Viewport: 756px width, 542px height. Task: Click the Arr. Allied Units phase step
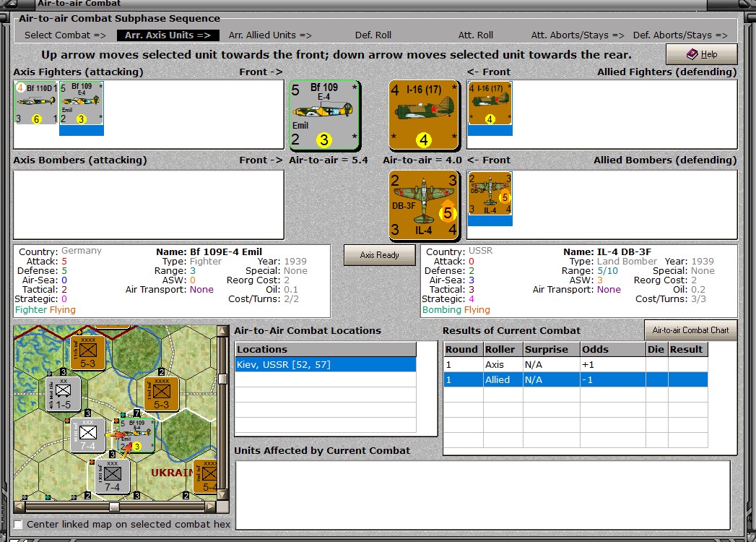270,35
